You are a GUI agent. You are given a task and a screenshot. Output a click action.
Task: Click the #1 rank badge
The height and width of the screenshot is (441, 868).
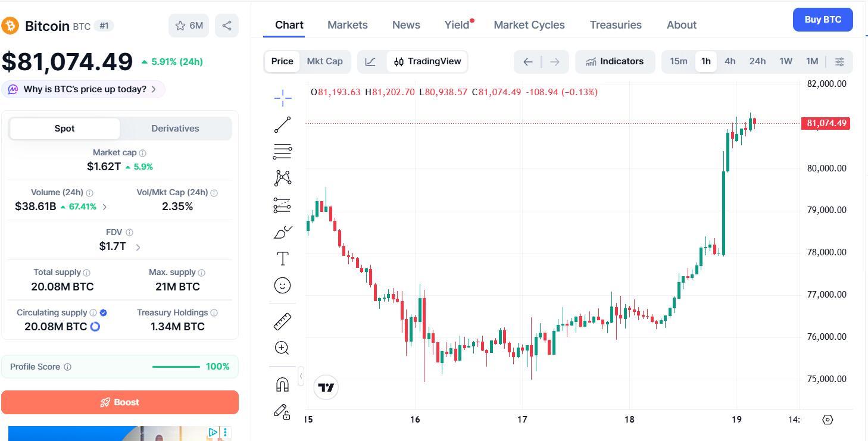coord(104,26)
